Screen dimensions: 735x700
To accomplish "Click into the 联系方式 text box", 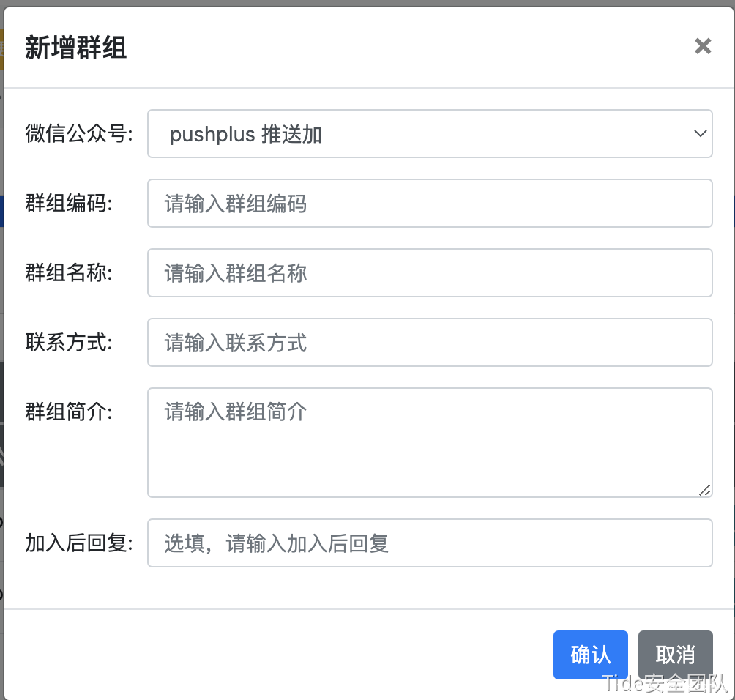I will tap(429, 343).
